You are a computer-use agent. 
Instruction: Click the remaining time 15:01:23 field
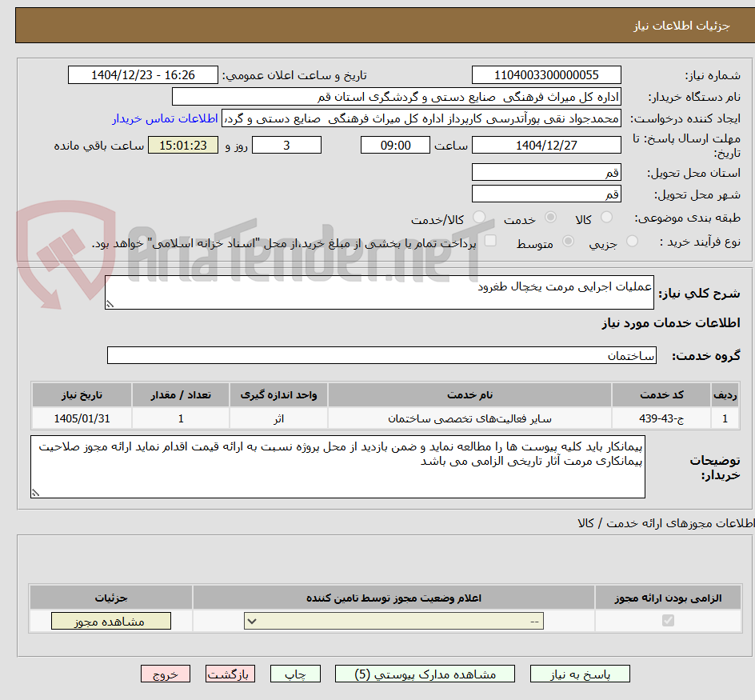(183, 145)
